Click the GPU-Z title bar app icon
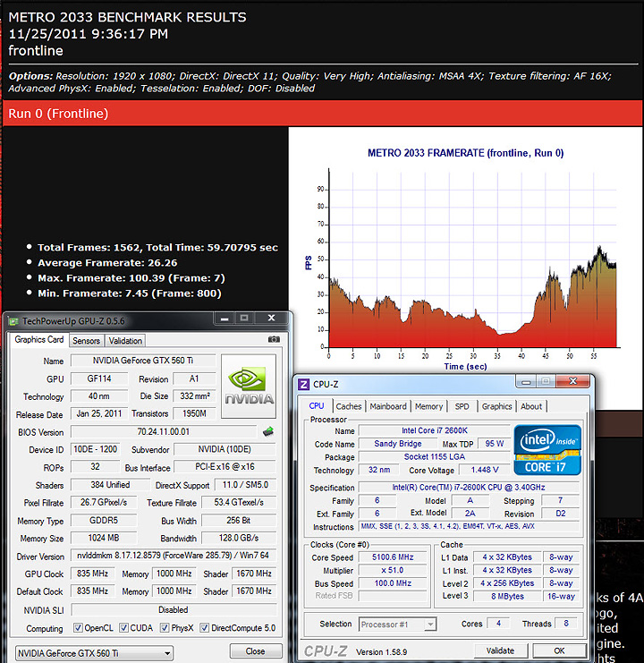644x663 pixels. (x=13, y=322)
